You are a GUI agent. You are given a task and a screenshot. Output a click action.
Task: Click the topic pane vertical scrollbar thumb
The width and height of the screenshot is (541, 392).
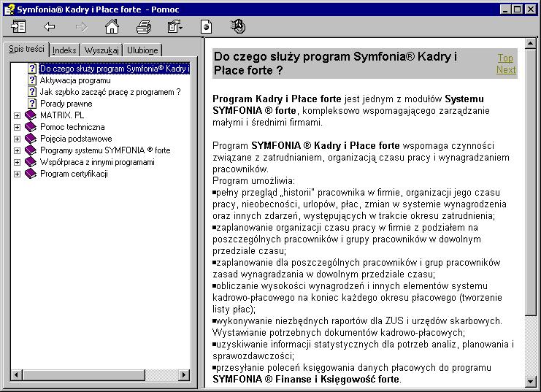click(530, 182)
